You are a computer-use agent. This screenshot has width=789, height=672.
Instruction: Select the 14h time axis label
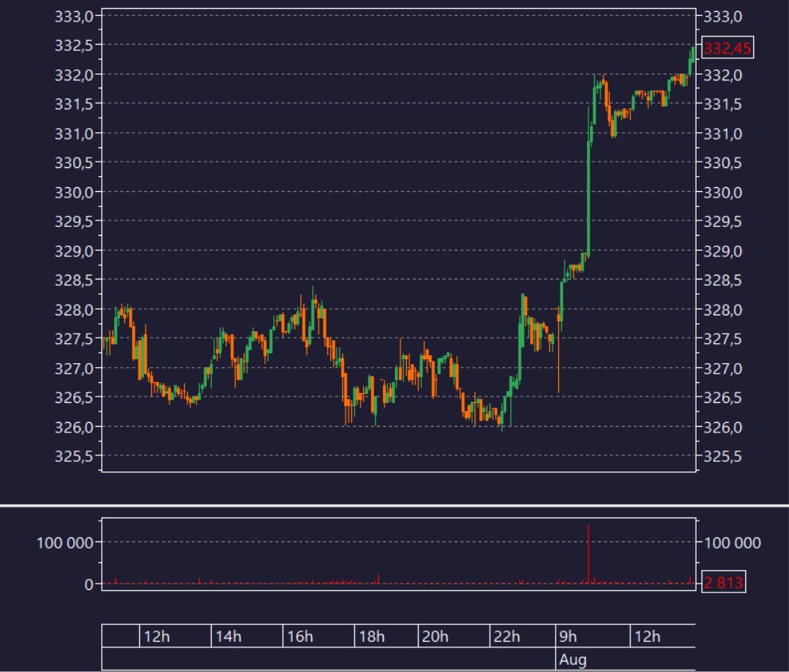tap(228, 636)
